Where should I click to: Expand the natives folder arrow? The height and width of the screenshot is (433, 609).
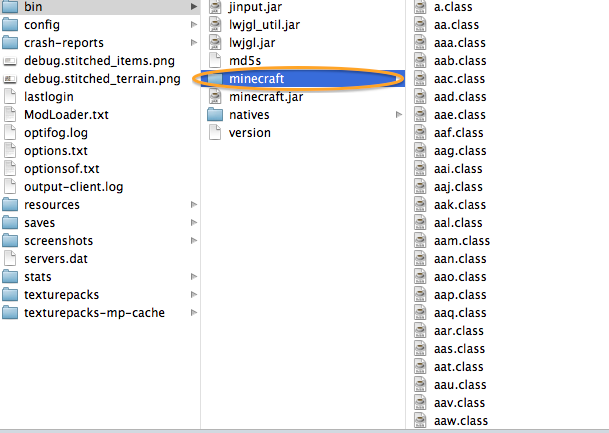(398, 115)
